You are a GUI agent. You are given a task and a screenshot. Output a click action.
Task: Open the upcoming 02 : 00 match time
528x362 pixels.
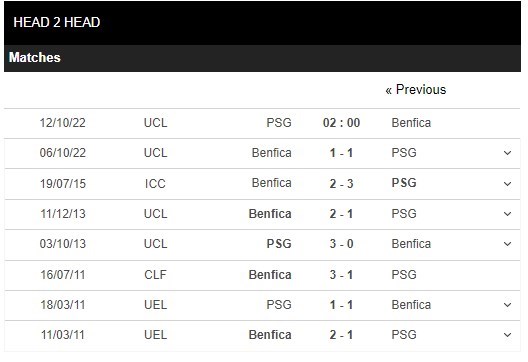[x=341, y=123]
